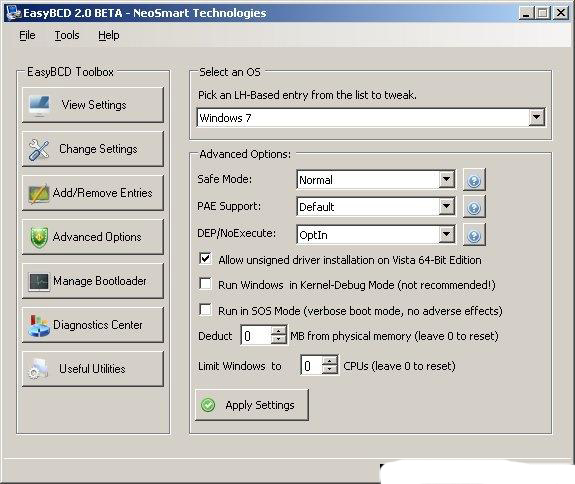
Task: Click the wrench icon on Change Settings
Action: (39, 150)
